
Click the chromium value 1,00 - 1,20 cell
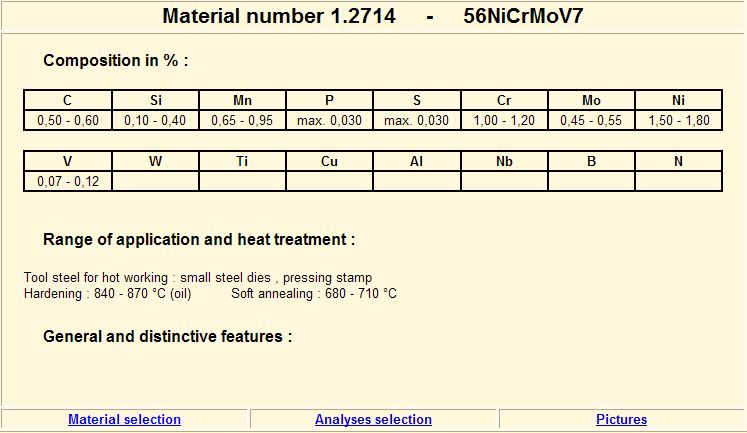[x=504, y=120]
